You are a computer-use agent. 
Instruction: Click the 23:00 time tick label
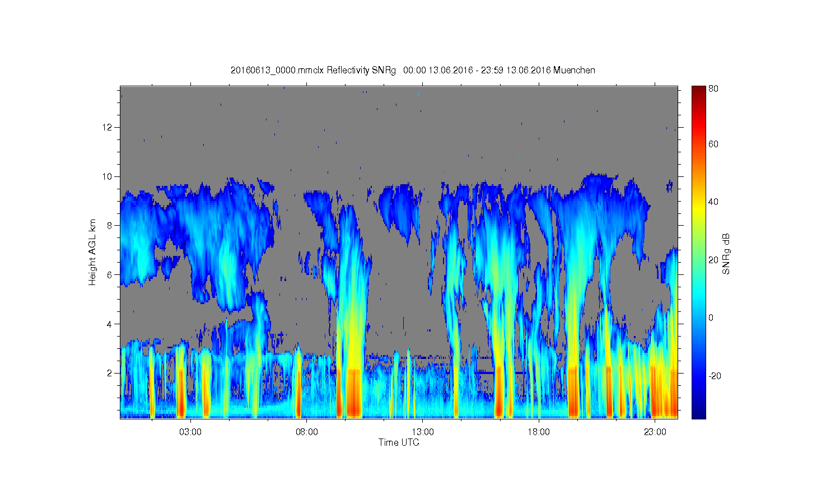coord(655,432)
